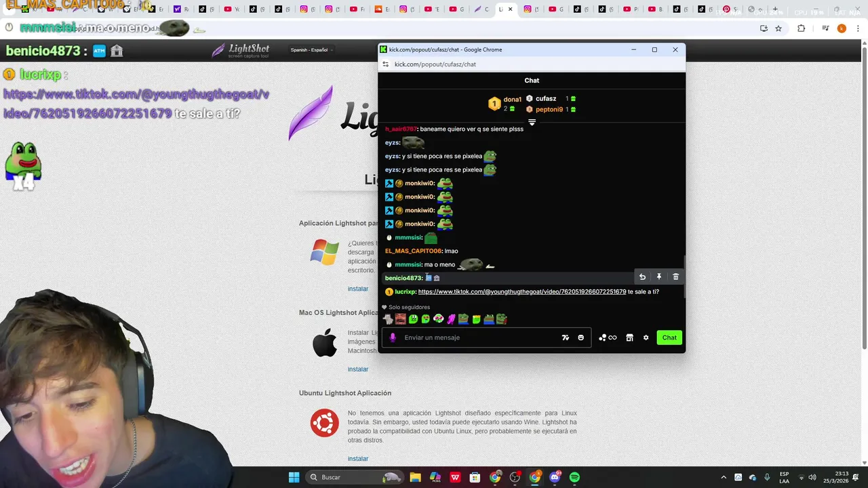Screen dimensions: 868x488
Task: Open Microsoft Store from the taskbar
Action: point(475,477)
